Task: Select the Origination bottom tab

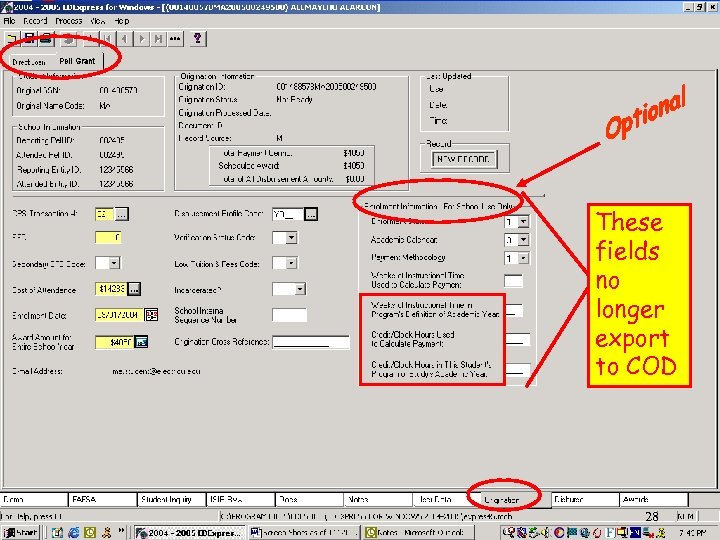Action: [x=516, y=500]
